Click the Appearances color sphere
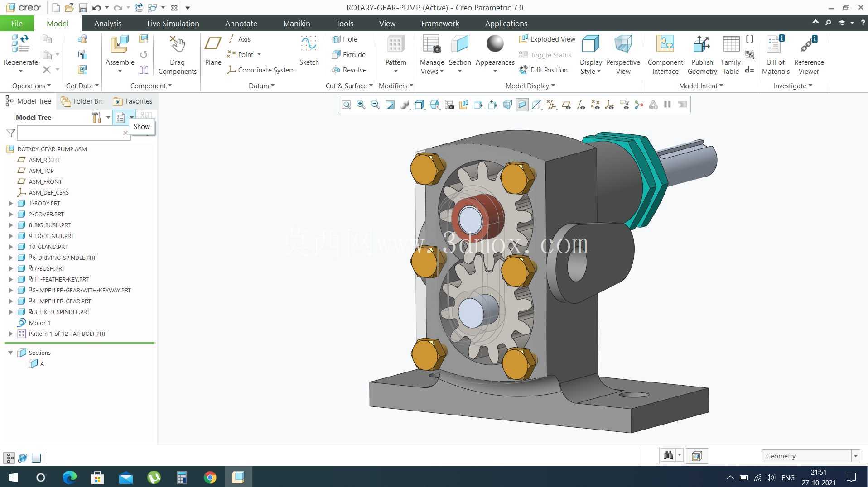This screenshot has width=868, height=487. click(495, 44)
